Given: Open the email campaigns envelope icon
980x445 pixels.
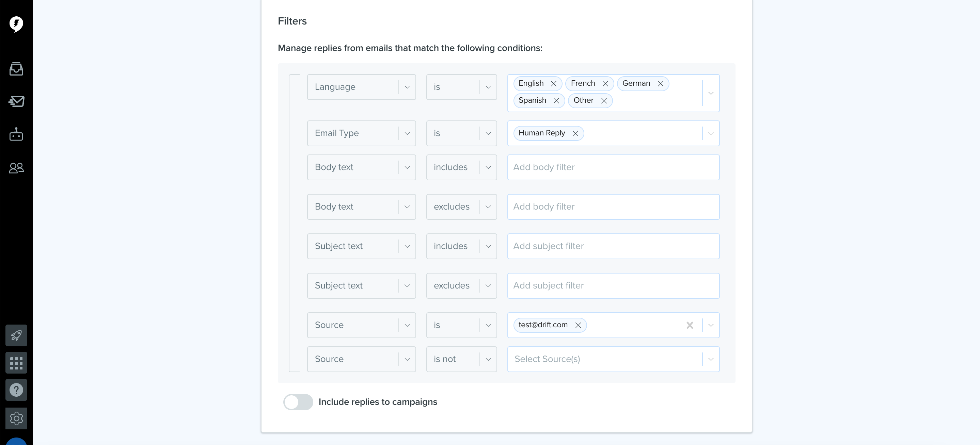Looking at the screenshot, I should tap(16, 101).
